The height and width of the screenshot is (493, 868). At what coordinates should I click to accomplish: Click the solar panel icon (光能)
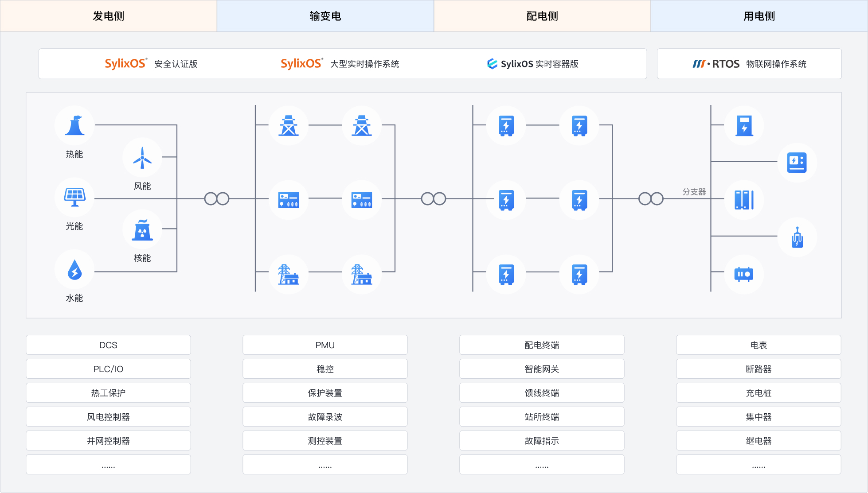click(x=74, y=198)
